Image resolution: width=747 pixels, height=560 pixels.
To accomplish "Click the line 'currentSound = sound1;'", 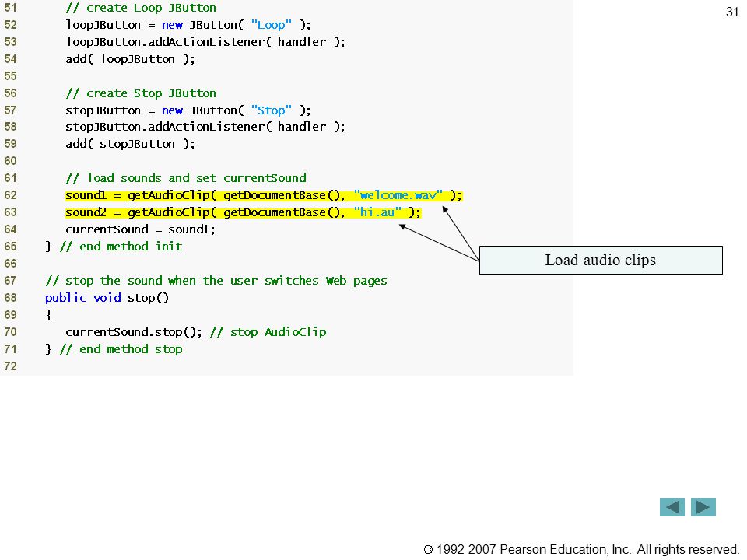I will (141, 229).
